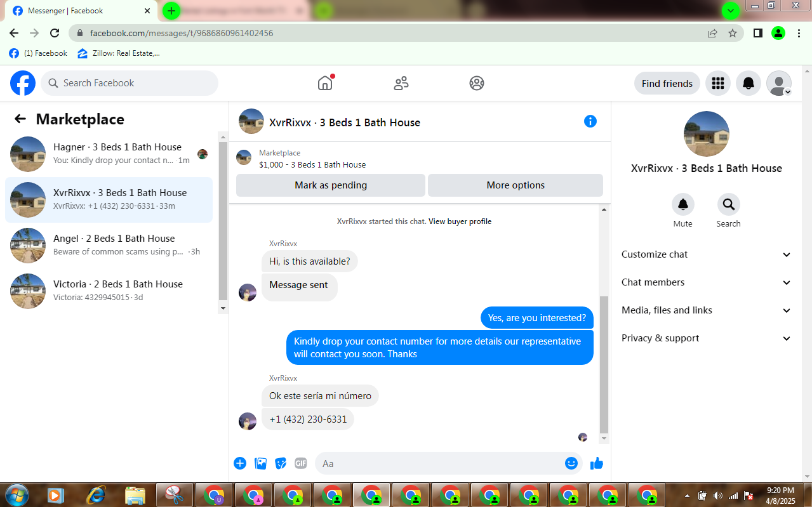Open the Groups icon in top navigation

click(477, 83)
